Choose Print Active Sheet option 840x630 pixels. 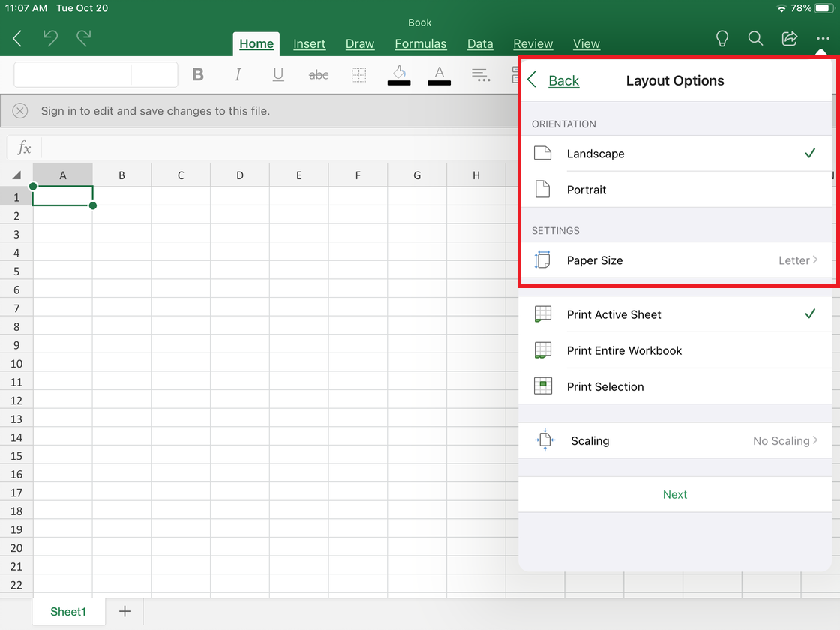(x=675, y=314)
